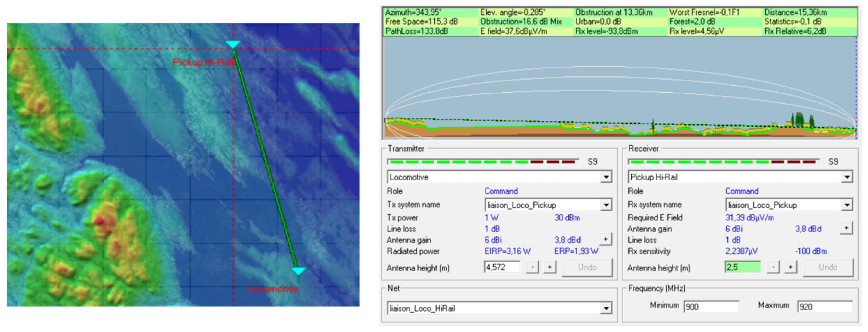Image resolution: width=868 pixels, height=332 pixels.
Task: Click the receiver antenna height field
Action: [x=742, y=267]
